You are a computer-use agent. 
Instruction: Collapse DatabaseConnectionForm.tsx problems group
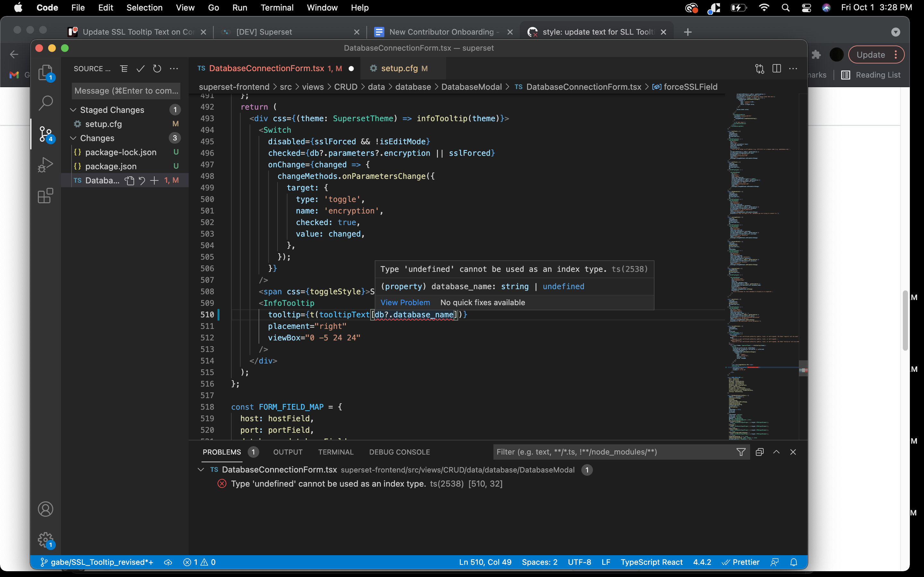(x=201, y=470)
